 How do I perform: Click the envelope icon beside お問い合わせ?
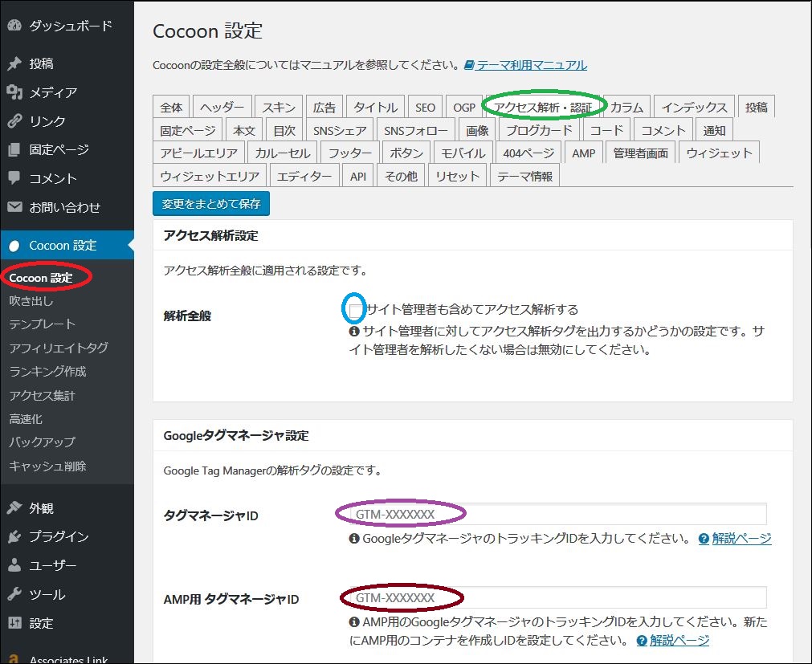[x=14, y=207]
